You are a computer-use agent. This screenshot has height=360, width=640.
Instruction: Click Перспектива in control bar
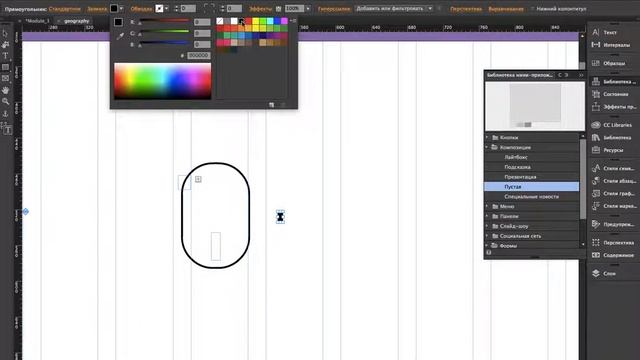point(466,9)
